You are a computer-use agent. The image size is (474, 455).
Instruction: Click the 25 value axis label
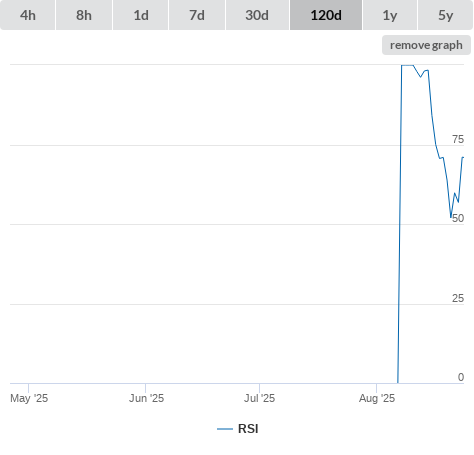click(x=458, y=298)
